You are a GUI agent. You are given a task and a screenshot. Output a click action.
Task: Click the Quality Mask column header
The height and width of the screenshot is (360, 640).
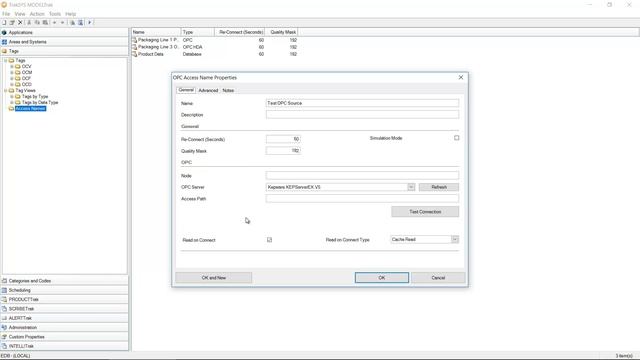(282, 32)
